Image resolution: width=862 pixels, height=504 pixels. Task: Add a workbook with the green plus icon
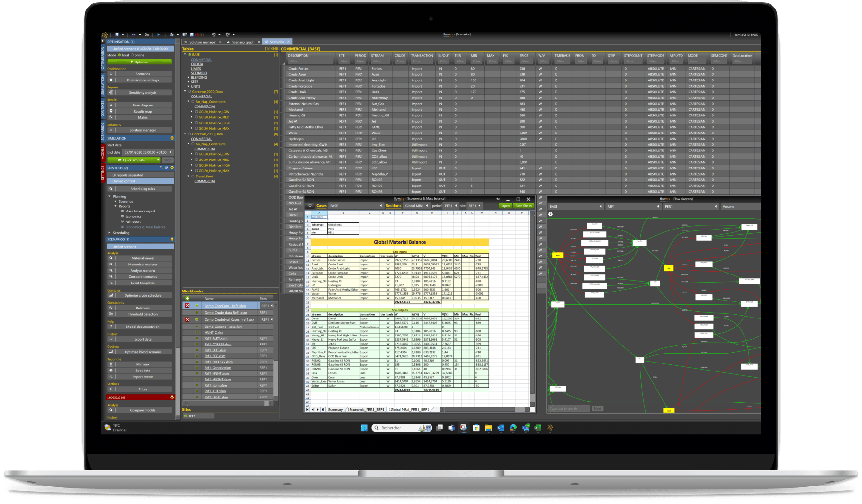point(187,298)
